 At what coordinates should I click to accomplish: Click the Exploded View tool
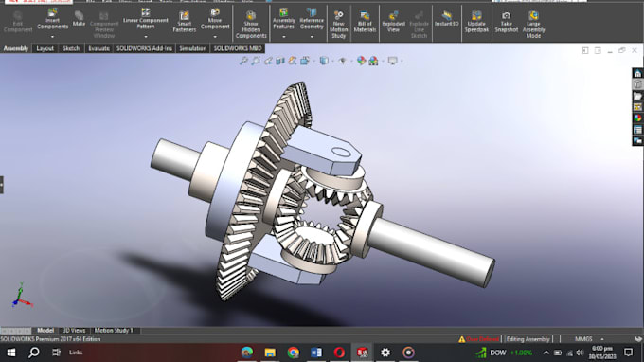393,22
